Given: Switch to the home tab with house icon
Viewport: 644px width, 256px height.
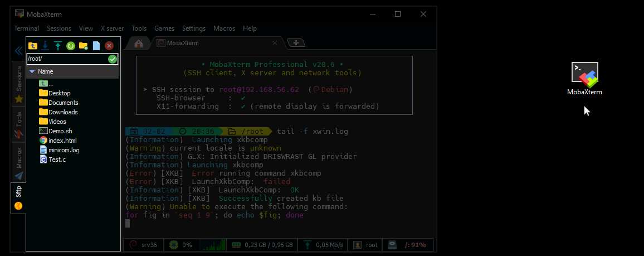Looking at the screenshot, I should pos(139,43).
